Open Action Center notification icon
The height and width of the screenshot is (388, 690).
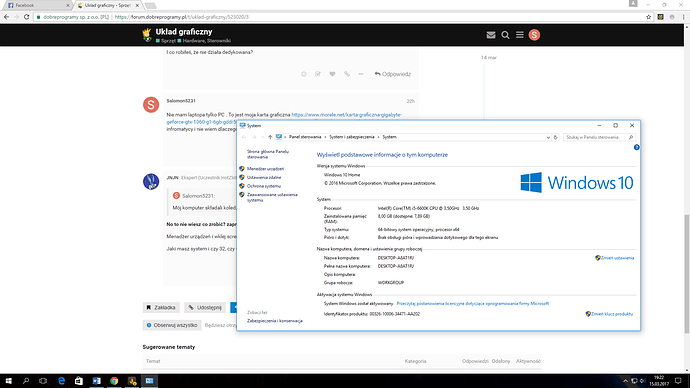pos(678,381)
